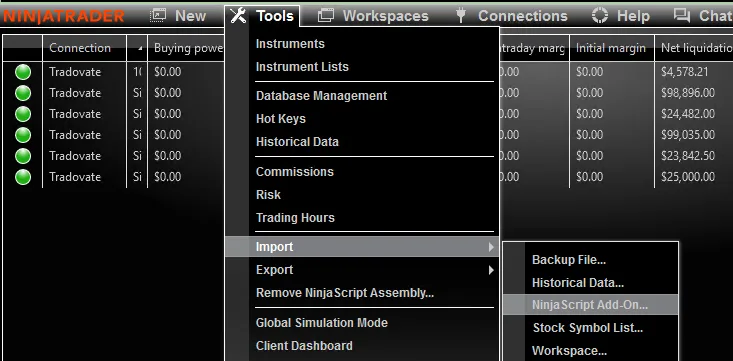
Task: Click the Connections plug icon
Action: (461, 16)
